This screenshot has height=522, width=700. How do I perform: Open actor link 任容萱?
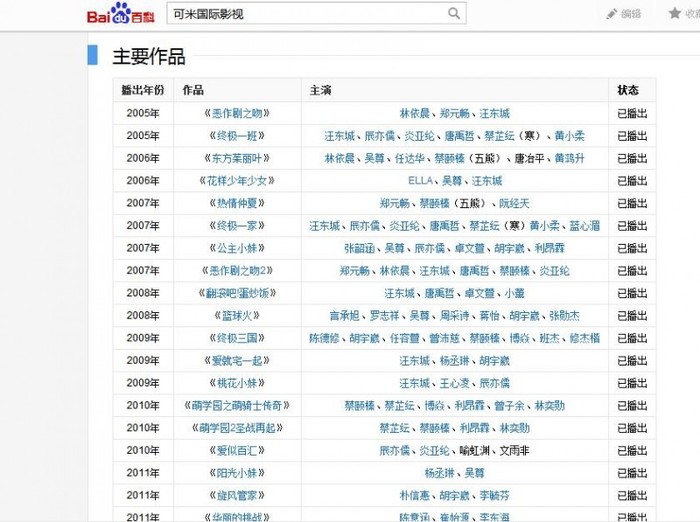point(404,338)
